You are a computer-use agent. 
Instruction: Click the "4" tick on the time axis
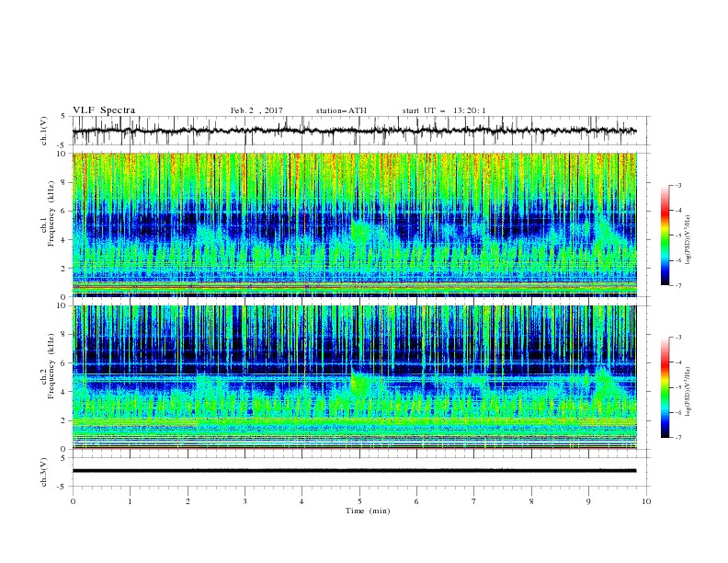(301, 501)
